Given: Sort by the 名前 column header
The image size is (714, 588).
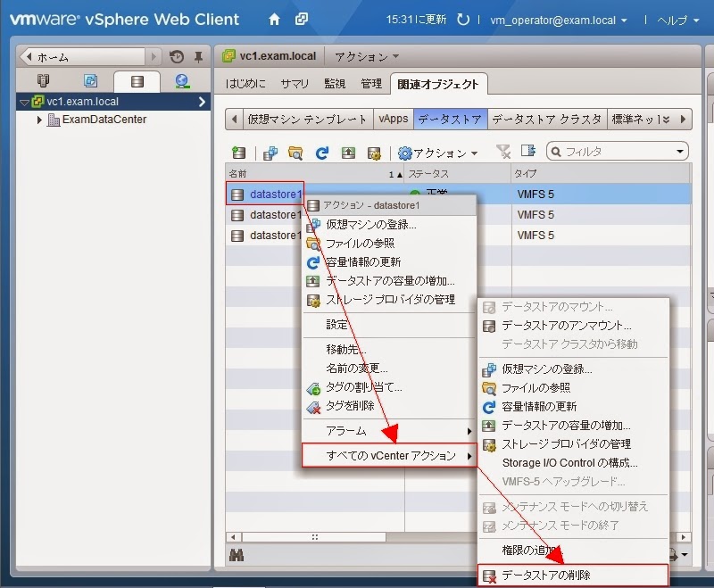Looking at the screenshot, I should [315, 174].
